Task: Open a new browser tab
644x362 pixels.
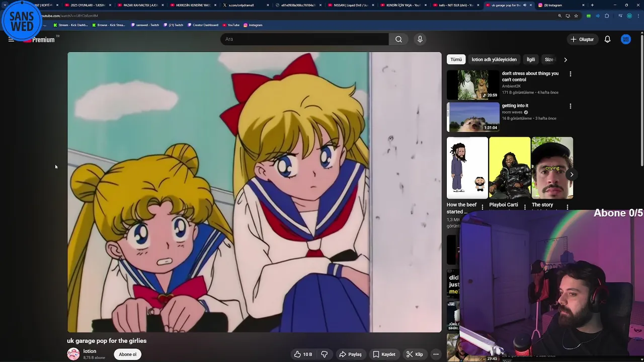Action: [x=592, y=5]
